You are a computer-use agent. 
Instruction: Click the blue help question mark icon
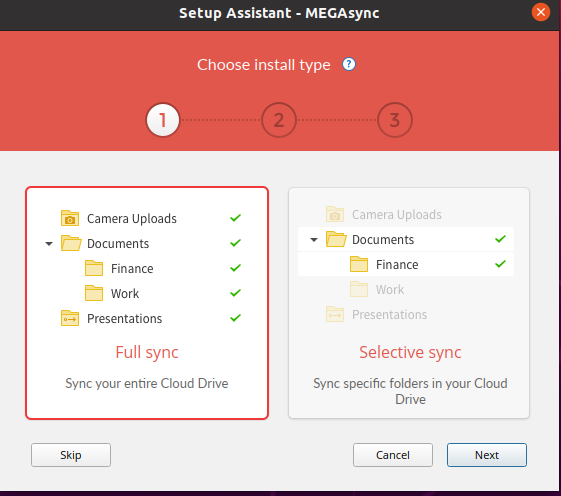coord(349,64)
